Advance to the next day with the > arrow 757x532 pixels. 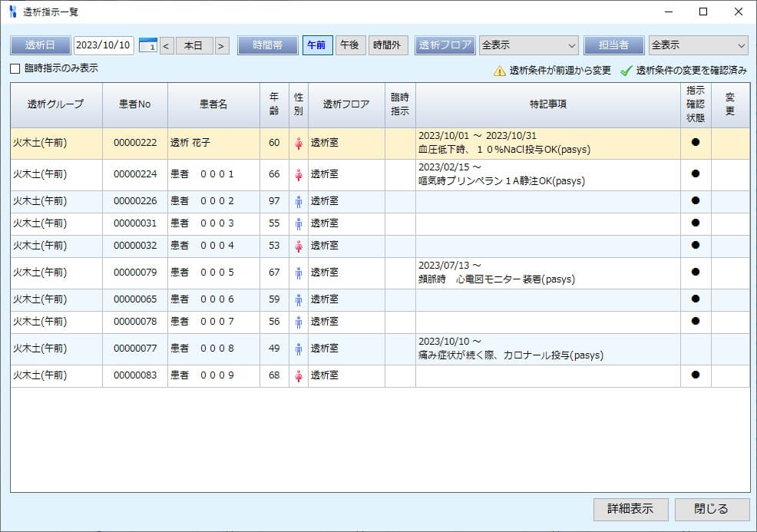tap(222, 45)
